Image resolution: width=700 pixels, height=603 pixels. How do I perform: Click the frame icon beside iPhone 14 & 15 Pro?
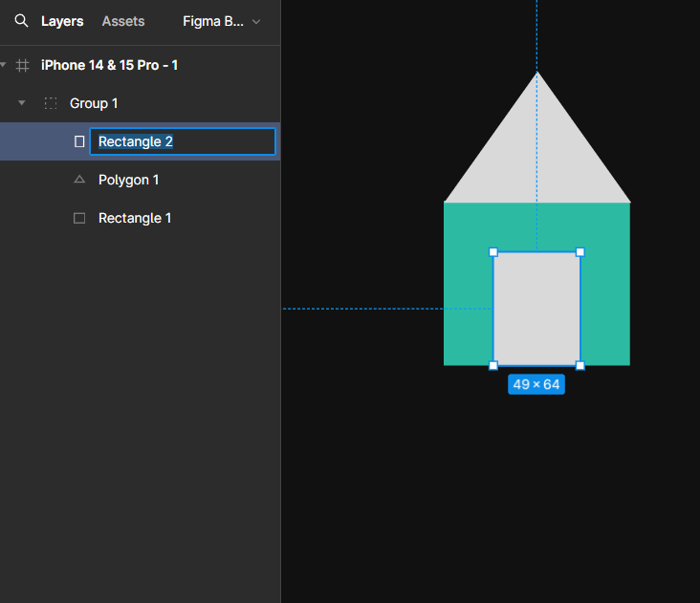[22, 66]
